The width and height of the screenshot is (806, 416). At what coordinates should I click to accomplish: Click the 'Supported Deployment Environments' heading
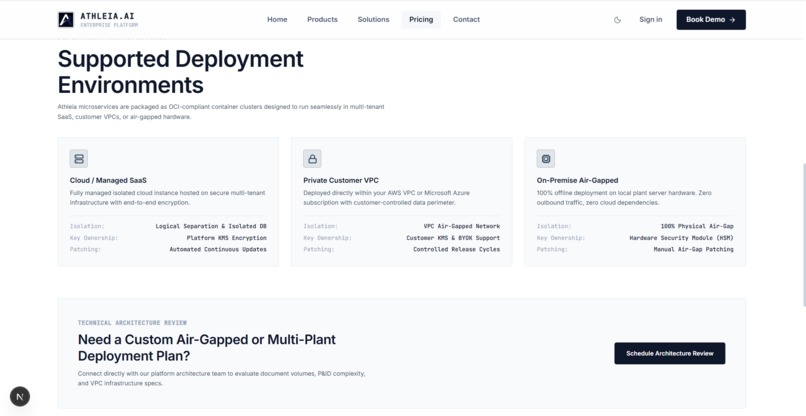(180, 72)
